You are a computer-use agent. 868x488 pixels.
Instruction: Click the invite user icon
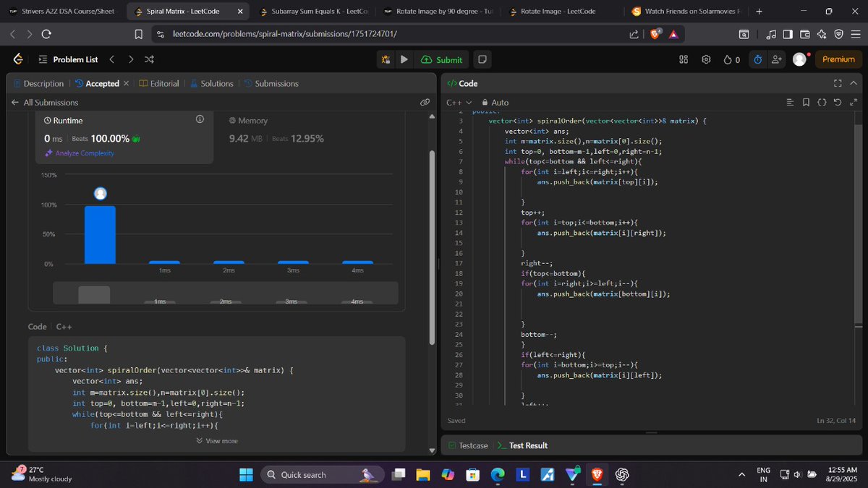(777, 59)
